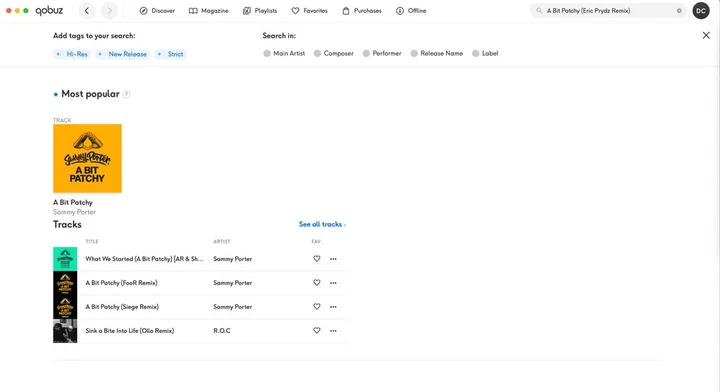
Task: Favorite A Bit Patchy (Siege Remix)
Action: (x=316, y=307)
